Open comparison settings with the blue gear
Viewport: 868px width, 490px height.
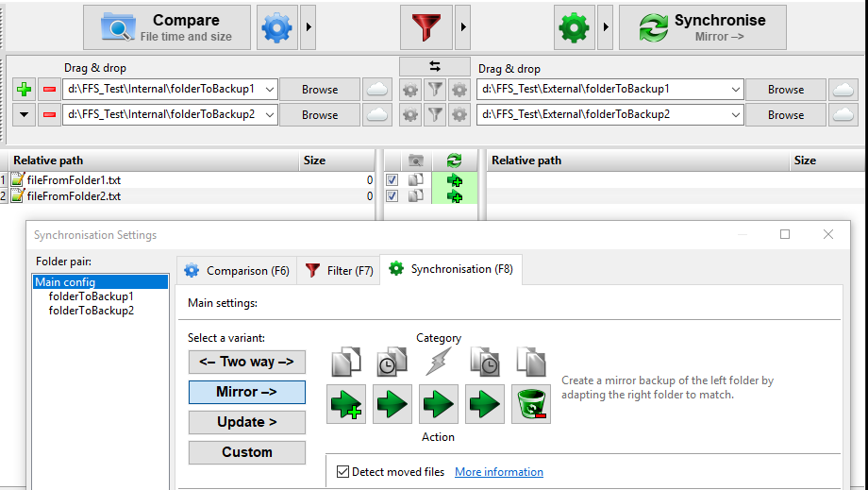tap(276, 27)
